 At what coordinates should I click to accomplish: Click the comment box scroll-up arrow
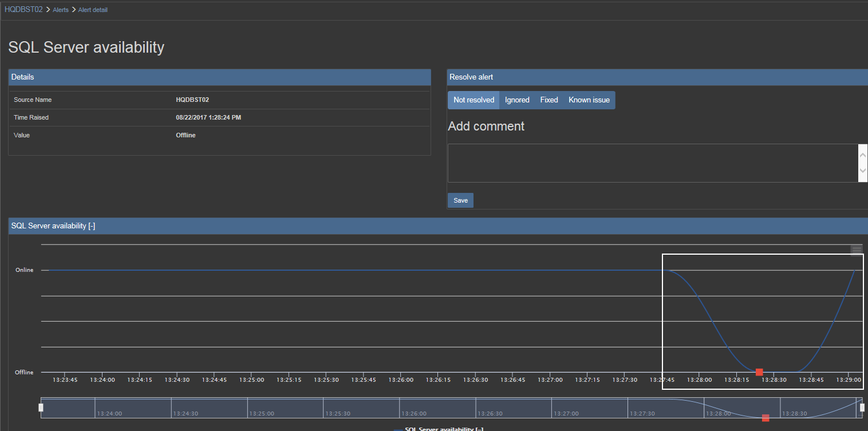click(863, 154)
